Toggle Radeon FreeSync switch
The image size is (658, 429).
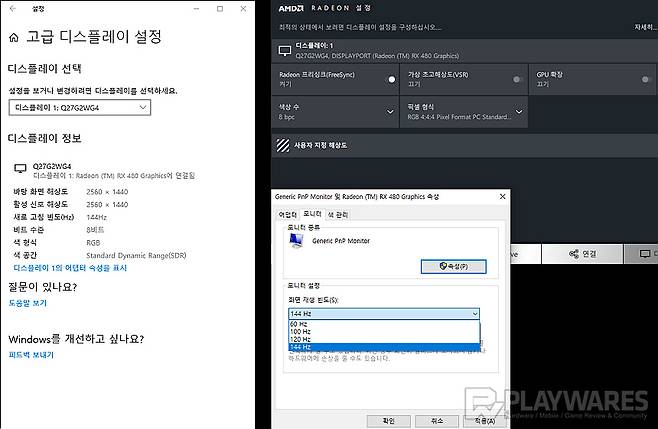(391, 79)
